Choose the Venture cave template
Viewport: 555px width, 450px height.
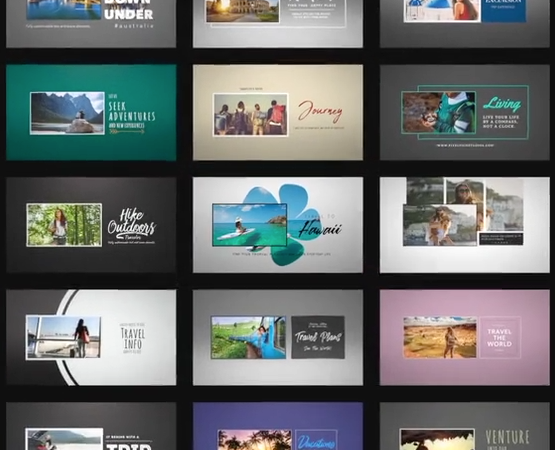click(x=465, y=426)
